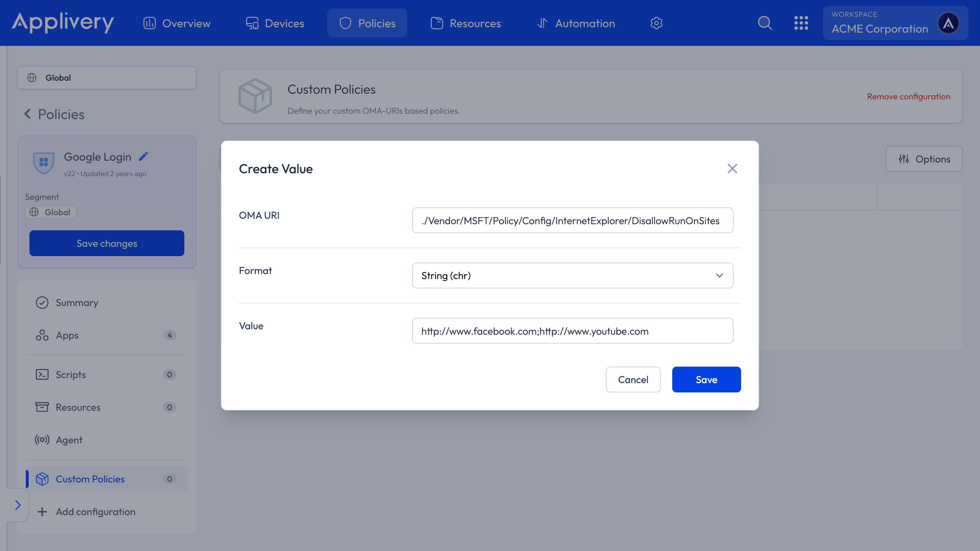Click the Custom Policies cube icon in header
This screenshot has height=551, width=980.
point(255,96)
